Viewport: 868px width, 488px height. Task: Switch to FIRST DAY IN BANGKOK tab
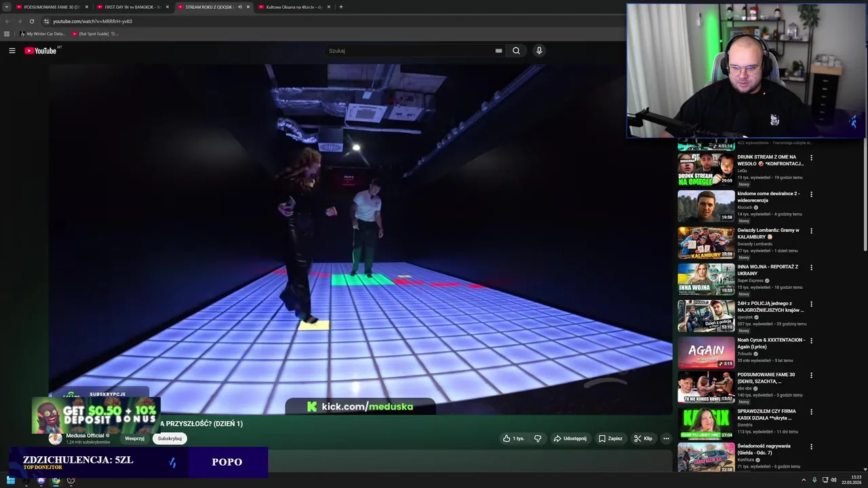click(134, 7)
